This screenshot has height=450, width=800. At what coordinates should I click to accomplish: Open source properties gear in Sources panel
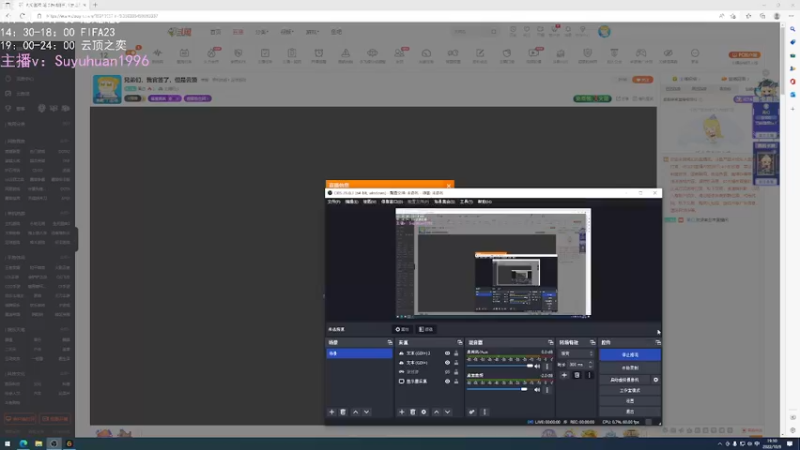click(424, 412)
